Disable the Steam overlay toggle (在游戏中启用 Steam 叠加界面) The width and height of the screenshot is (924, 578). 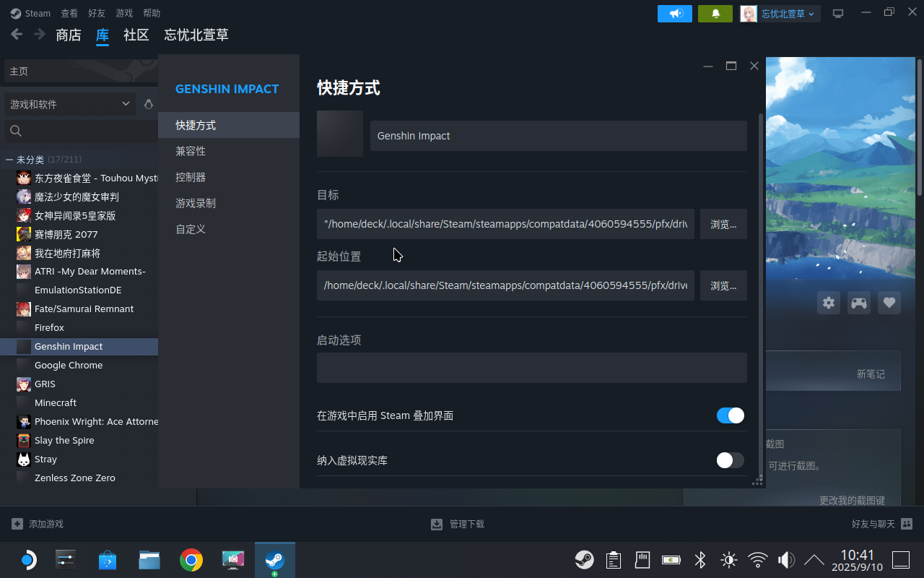(x=730, y=415)
